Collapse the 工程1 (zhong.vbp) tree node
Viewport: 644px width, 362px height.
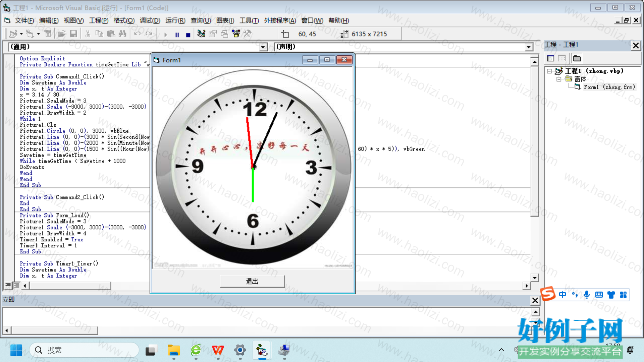(549, 71)
